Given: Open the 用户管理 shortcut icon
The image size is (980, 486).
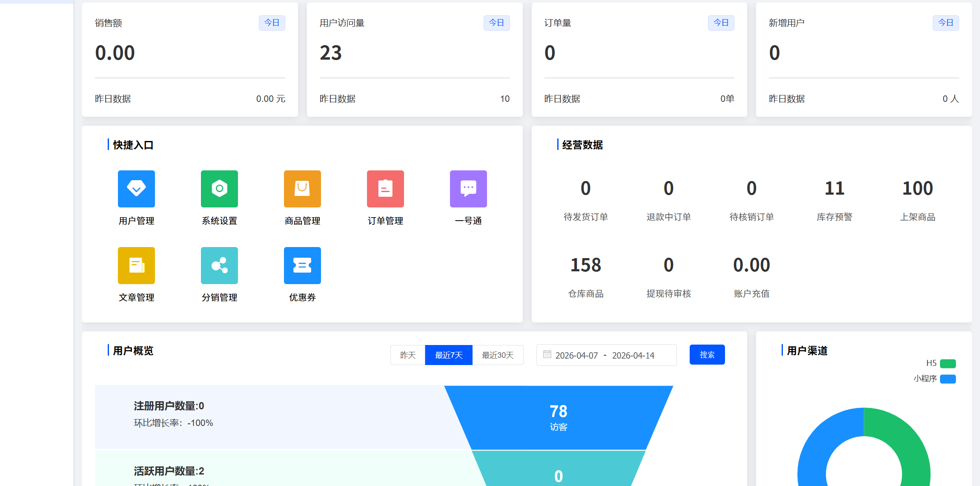Looking at the screenshot, I should 136,189.
